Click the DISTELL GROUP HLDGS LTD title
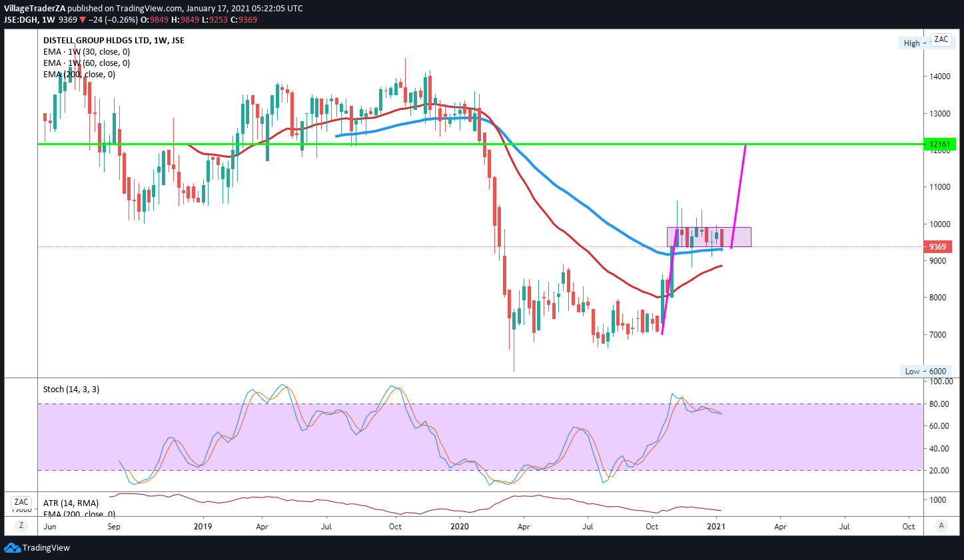This screenshot has height=560, width=964. coord(113,41)
